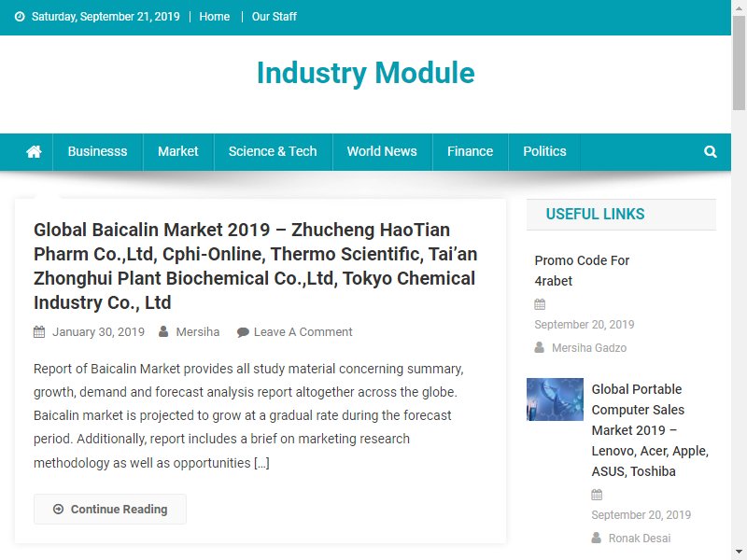Click September 20, 2019 above Ronak Desai
The height and width of the screenshot is (560, 747).
click(641, 515)
